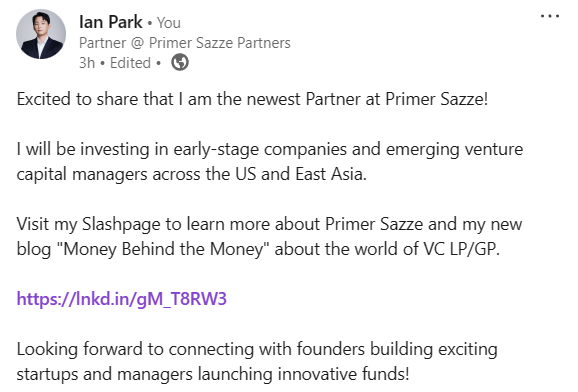Click the 'East Asia' text
578x392 pixels.
331,174
